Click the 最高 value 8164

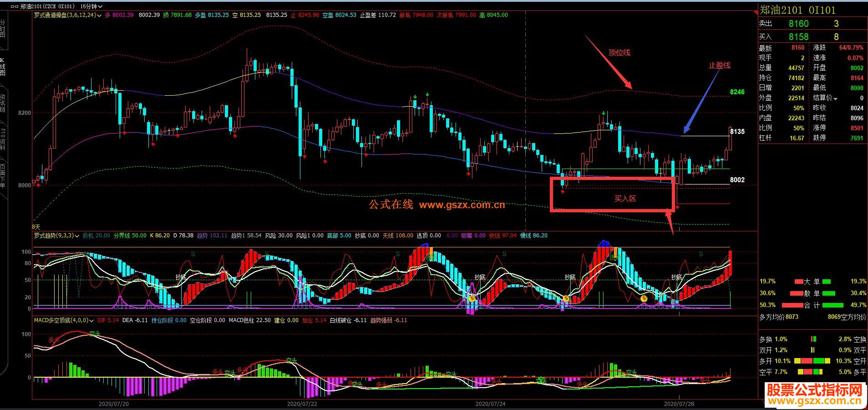click(x=857, y=78)
